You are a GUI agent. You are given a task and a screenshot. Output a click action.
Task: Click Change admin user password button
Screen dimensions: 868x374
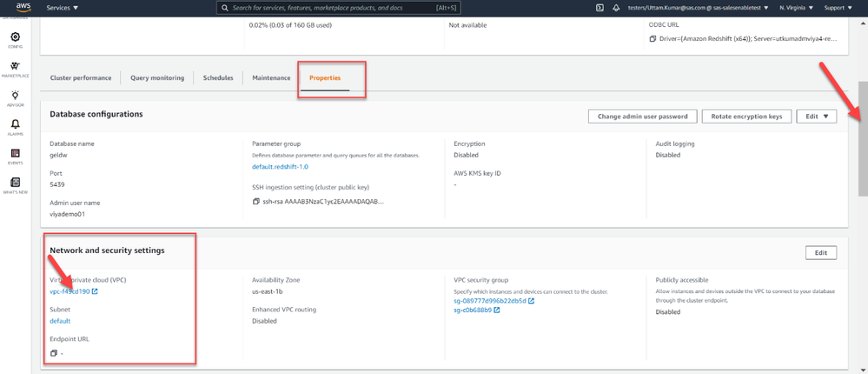641,116
